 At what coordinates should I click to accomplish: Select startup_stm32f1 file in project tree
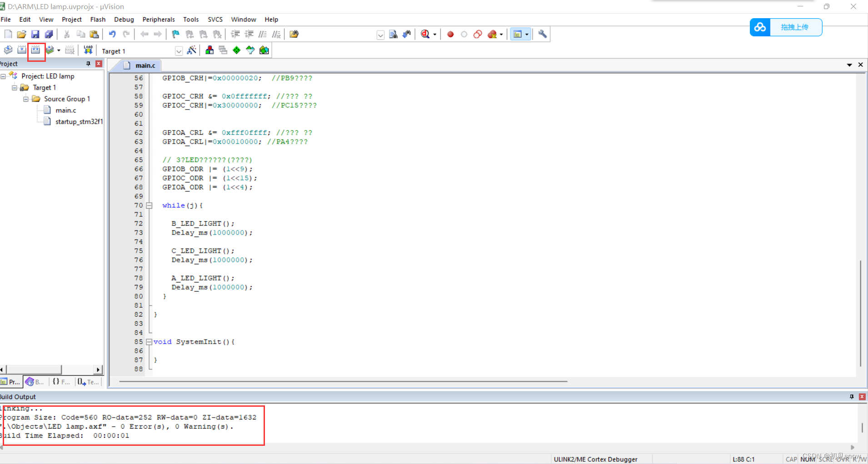[x=79, y=122]
